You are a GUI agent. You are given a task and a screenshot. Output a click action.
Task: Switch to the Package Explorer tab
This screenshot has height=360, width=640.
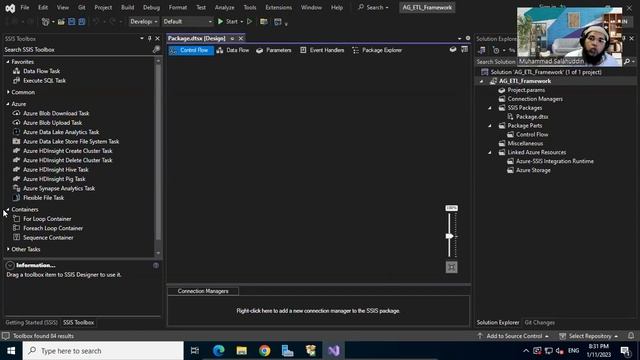(377, 50)
